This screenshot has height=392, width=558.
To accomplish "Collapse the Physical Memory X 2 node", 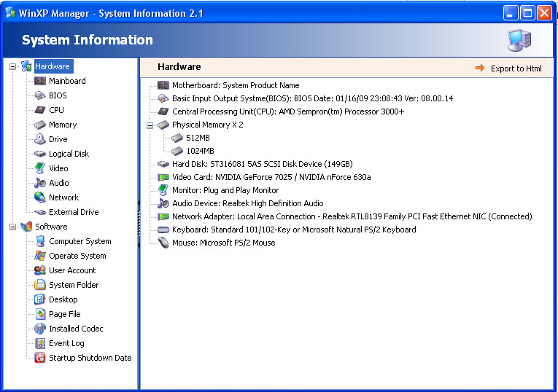I will 150,125.
